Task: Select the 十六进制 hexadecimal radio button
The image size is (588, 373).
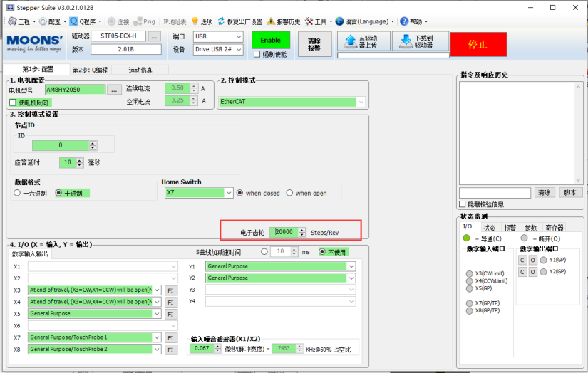Action: pyautogui.click(x=18, y=193)
